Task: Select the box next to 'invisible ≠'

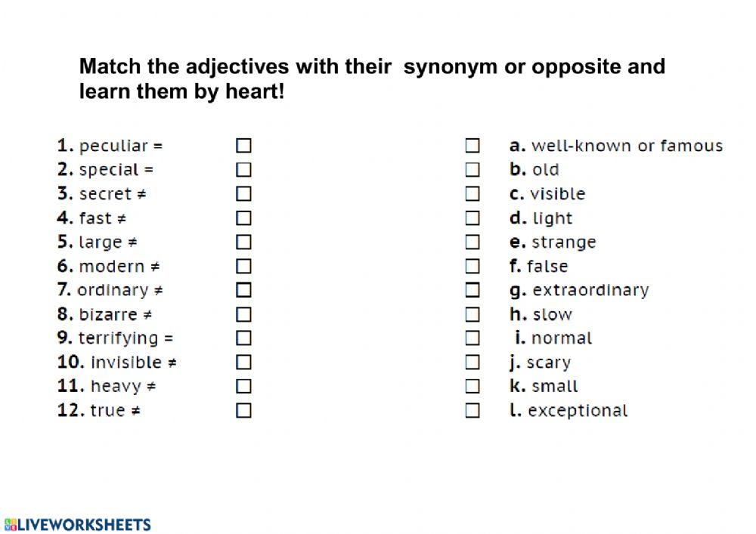Action: 243,363
